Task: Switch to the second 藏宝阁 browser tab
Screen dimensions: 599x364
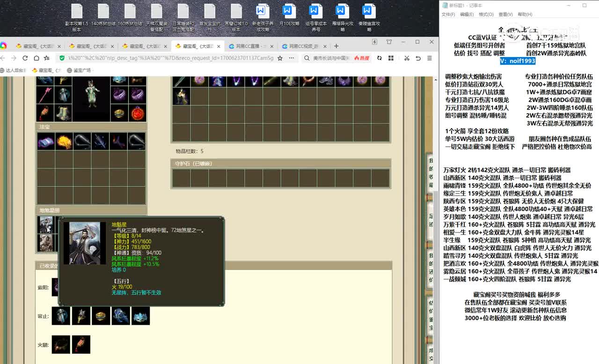Action: (91, 46)
